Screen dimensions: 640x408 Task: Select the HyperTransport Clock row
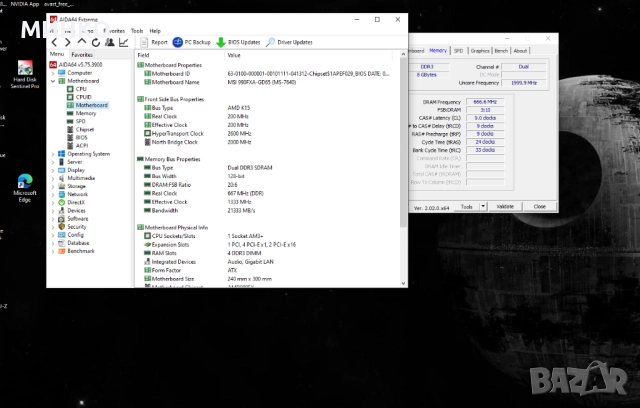point(267,133)
